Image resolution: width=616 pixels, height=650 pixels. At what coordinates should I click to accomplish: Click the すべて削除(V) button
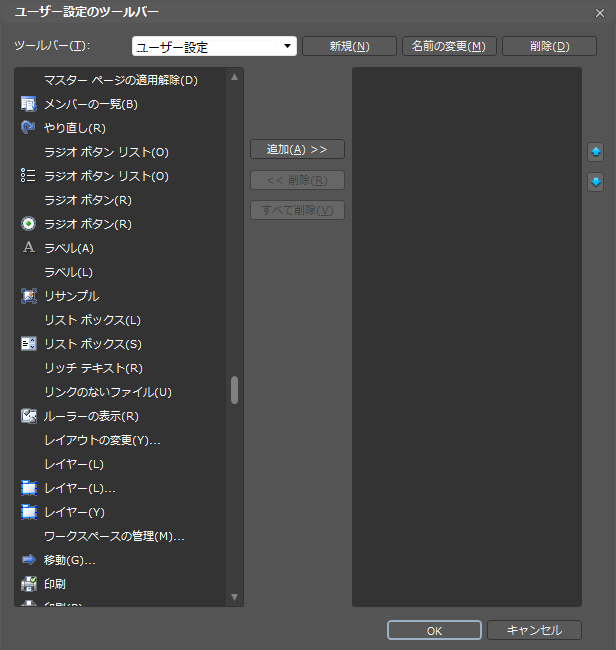pos(297,210)
